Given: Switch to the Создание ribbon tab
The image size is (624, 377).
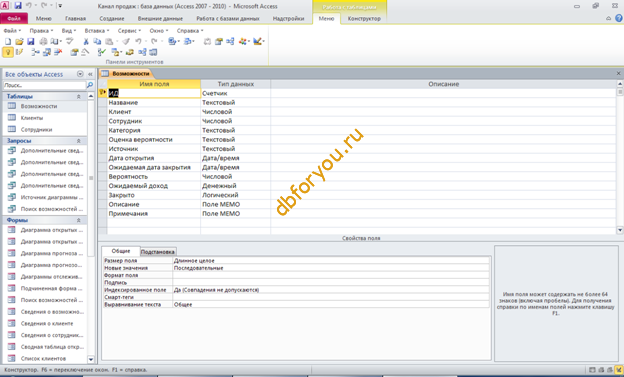Looking at the screenshot, I should point(111,18).
